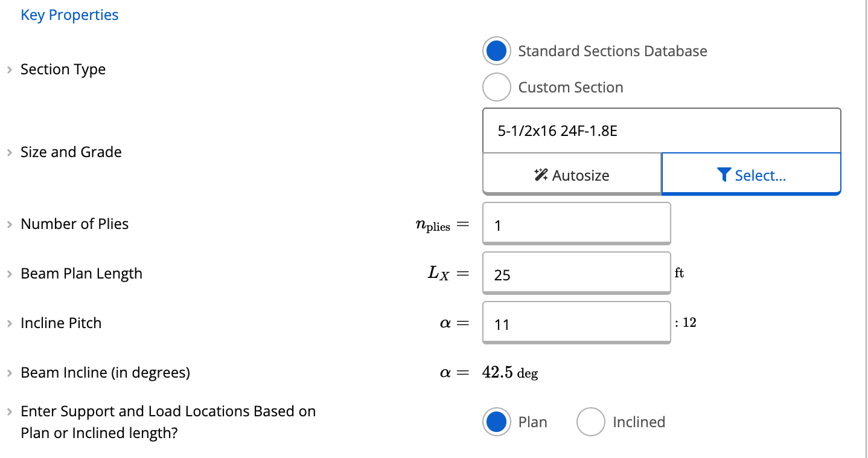Expand the Number of Plies chevron
868x458 pixels.
point(10,224)
